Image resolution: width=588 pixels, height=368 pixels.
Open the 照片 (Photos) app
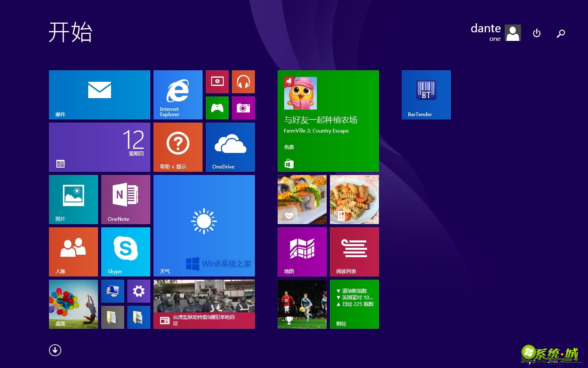click(x=73, y=200)
